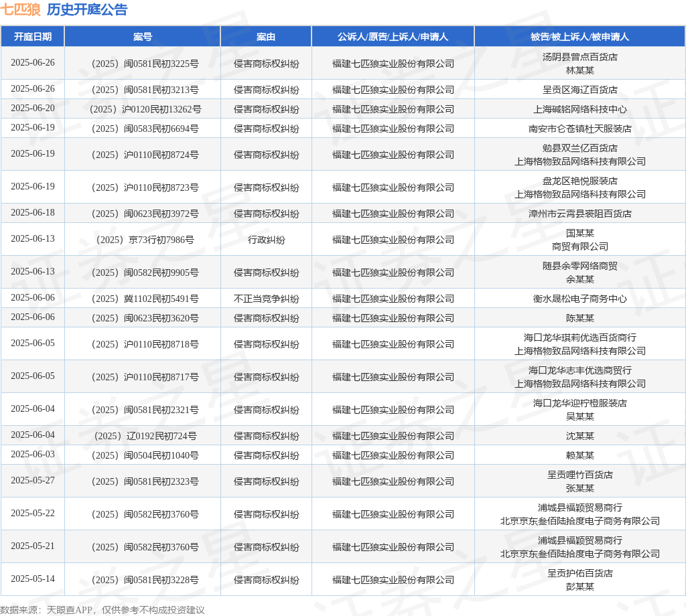
Task: Select case number '沪0120民初13262号'
Action: pyautogui.click(x=161, y=109)
